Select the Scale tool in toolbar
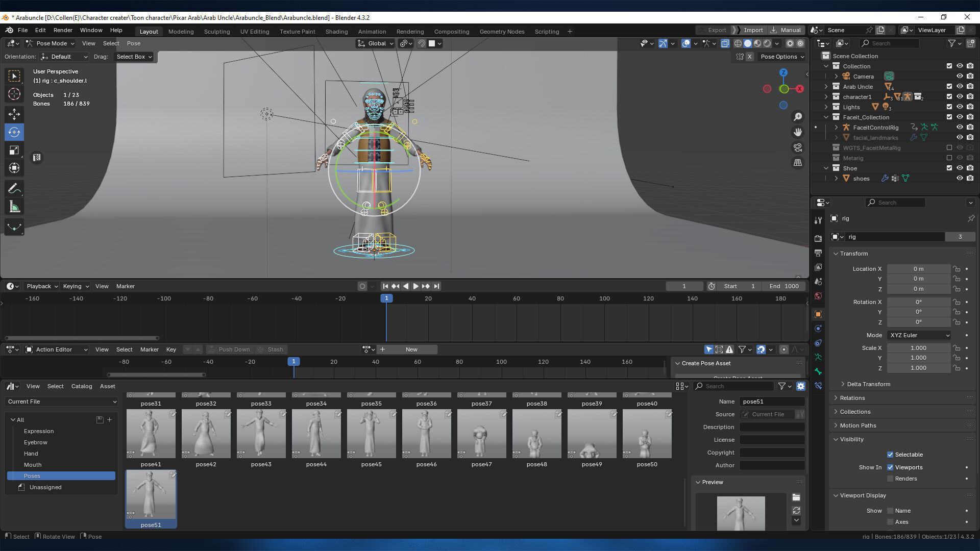The image size is (980, 551). point(14,150)
